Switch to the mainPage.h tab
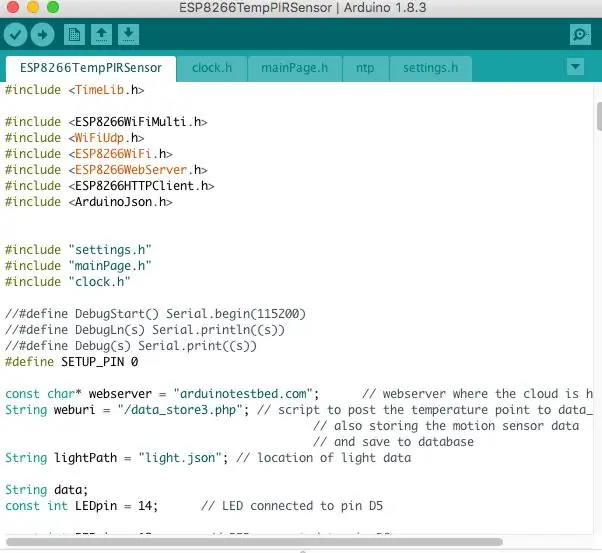 (x=294, y=68)
